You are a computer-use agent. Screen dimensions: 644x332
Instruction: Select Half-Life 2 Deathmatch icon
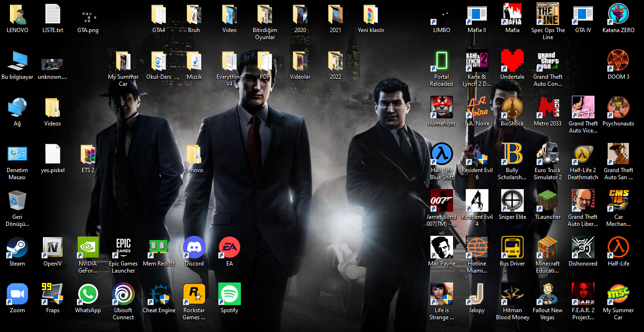click(583, 154)
